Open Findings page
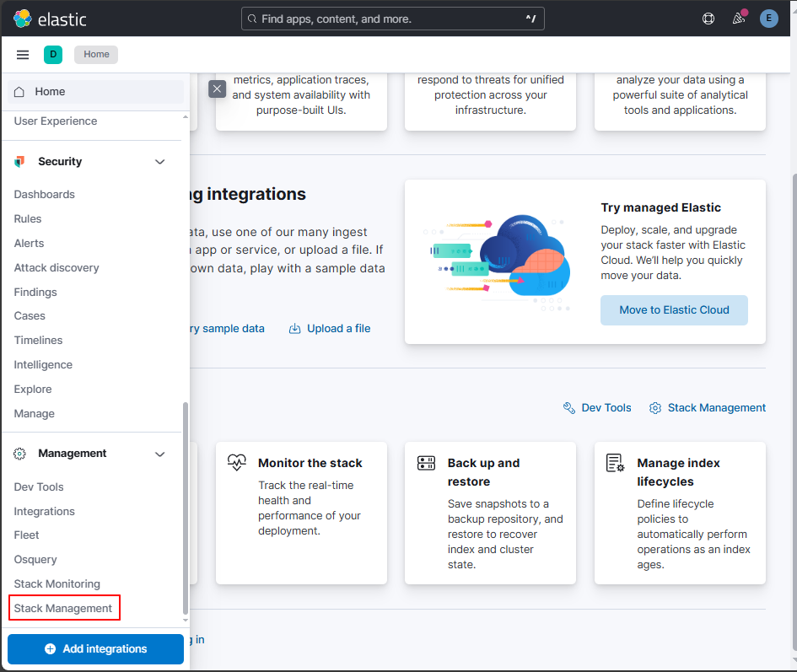Screen dimensions: 797x672 click(x=35, y=292)
